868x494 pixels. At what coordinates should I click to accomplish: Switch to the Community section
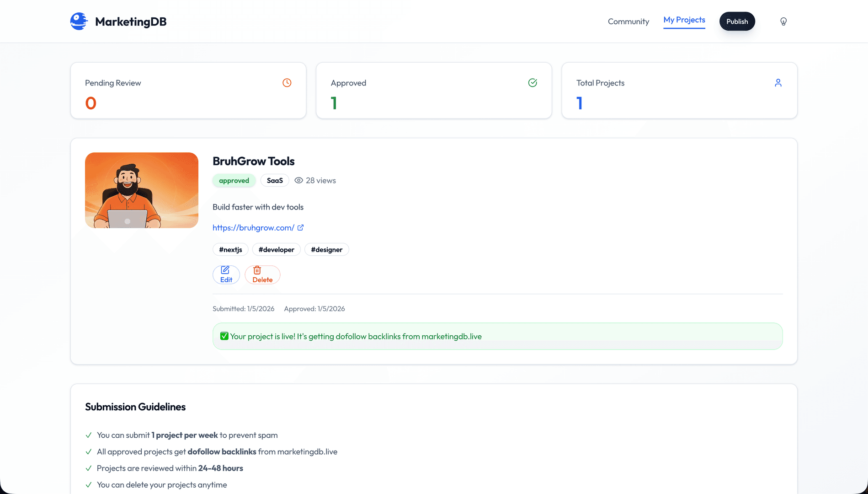[x=628, y=21]
